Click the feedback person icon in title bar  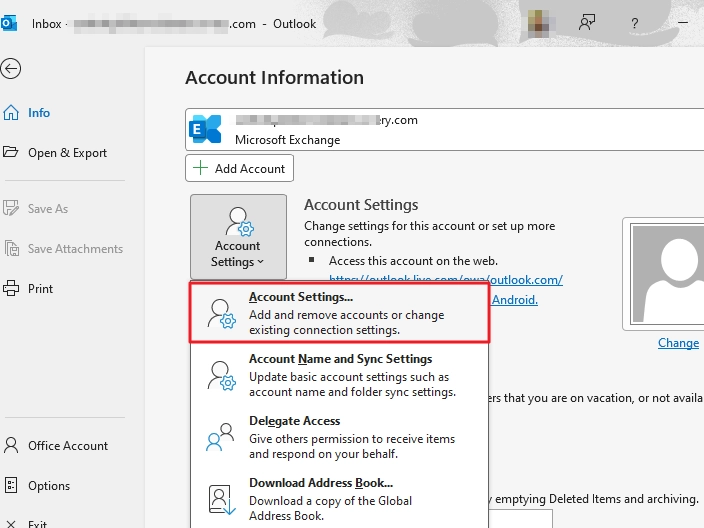[x=586, y=22]
